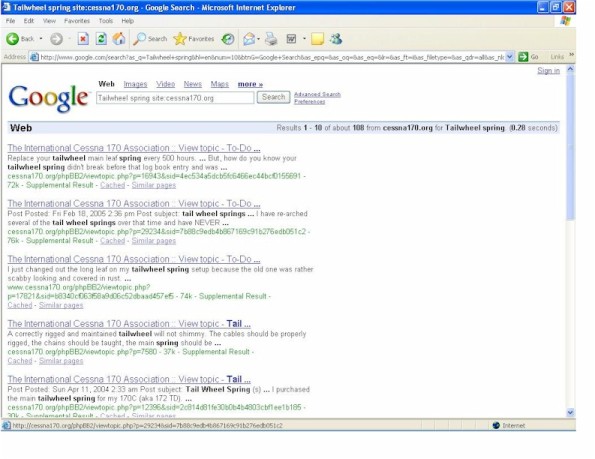The image size is (595, 459).
Task: Open the Google 'more »' link
Action: [x=250, y=84]
